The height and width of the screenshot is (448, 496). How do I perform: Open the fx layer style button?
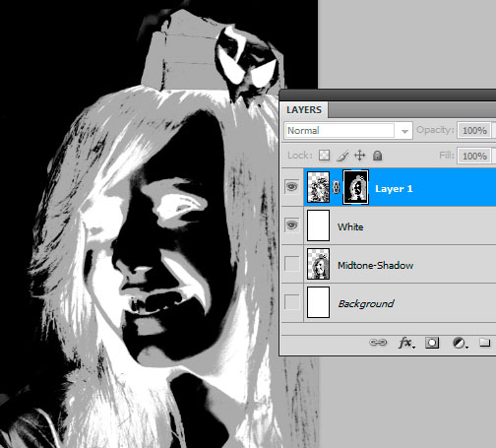click(x=406, y=343)
